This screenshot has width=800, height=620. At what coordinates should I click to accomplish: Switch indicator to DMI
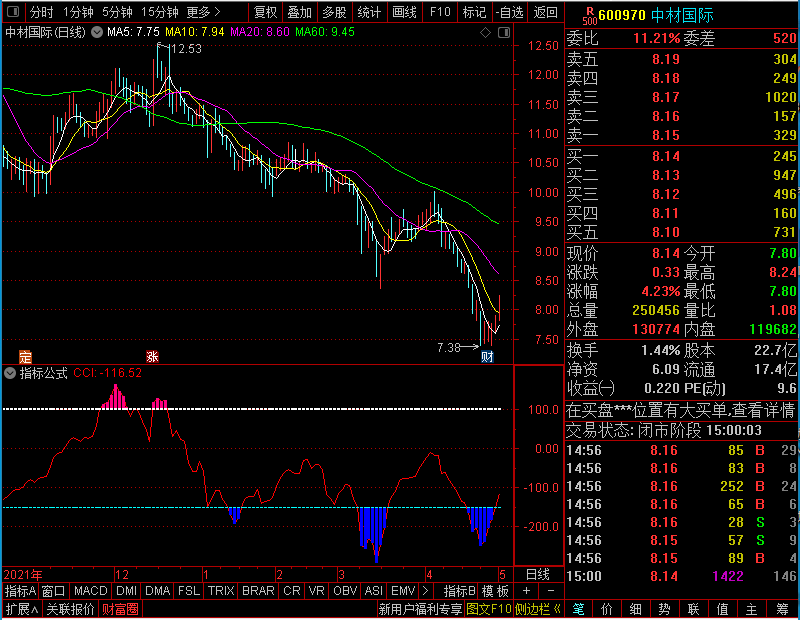[126, 591]
